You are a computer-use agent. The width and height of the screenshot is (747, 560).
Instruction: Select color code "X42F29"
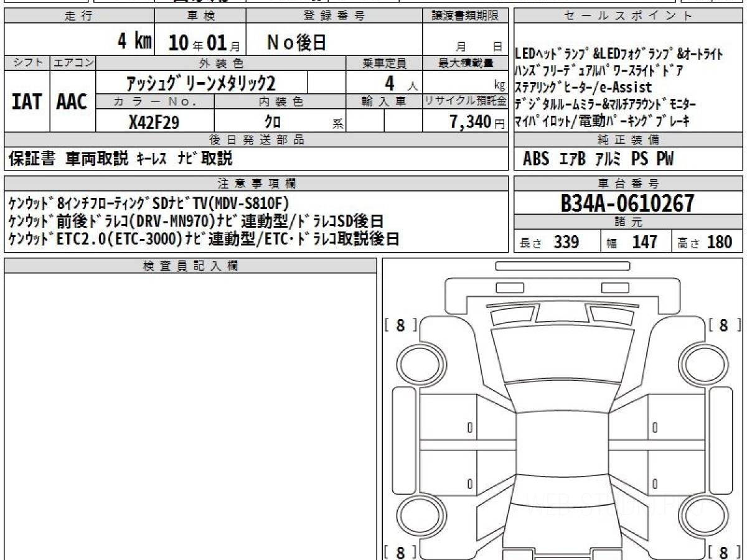(x=154, y=122)
